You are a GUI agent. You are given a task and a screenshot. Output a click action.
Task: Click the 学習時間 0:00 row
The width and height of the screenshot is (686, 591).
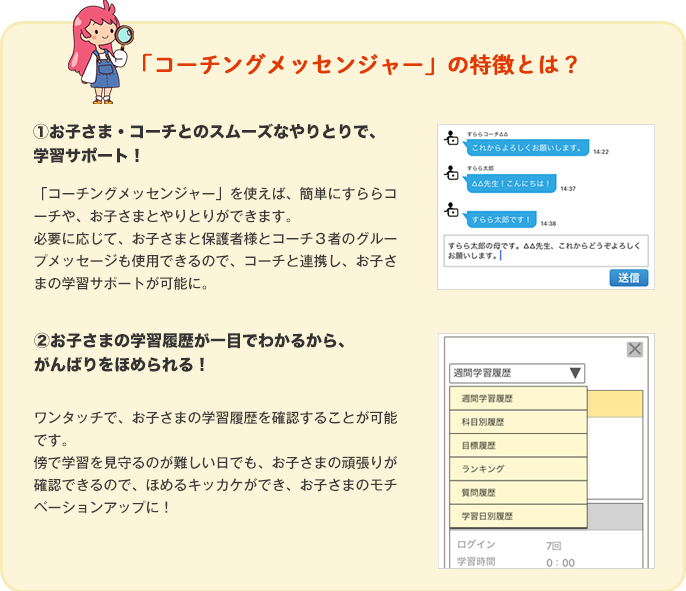coord(516,562)
